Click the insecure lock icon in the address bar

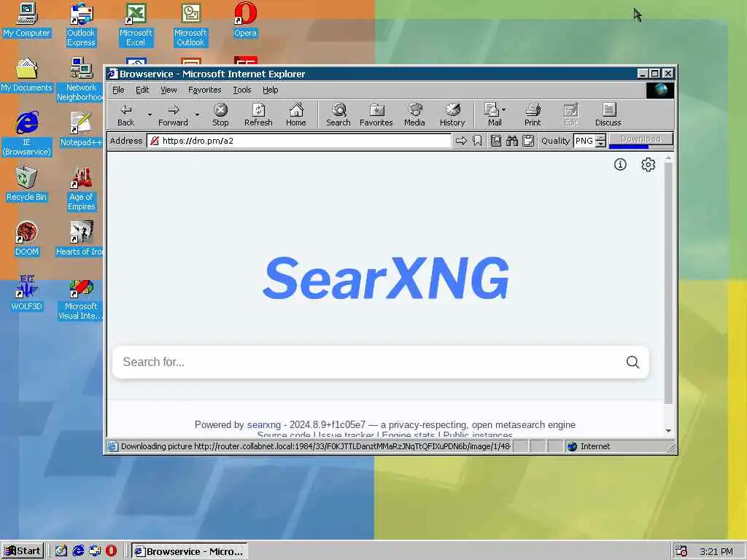pyautogui.click(x=155, y=141)
